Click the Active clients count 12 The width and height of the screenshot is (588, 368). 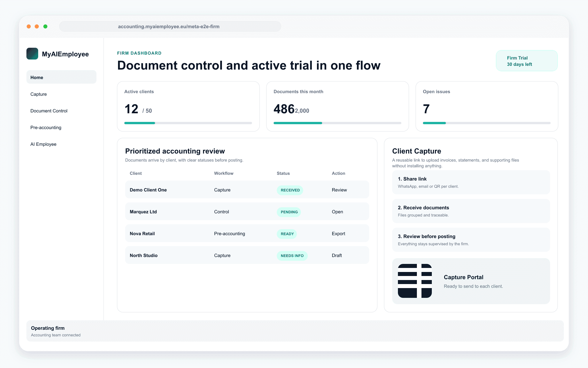click(x=131, y=109)
